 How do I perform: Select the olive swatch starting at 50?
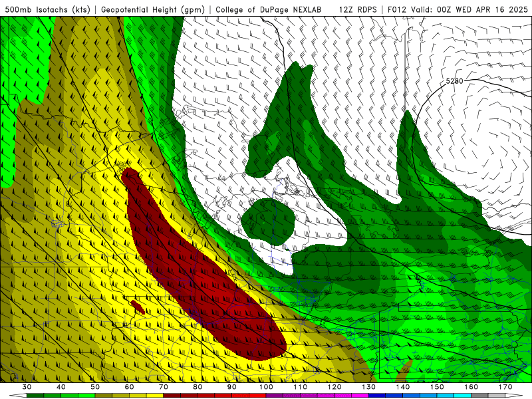104,396
